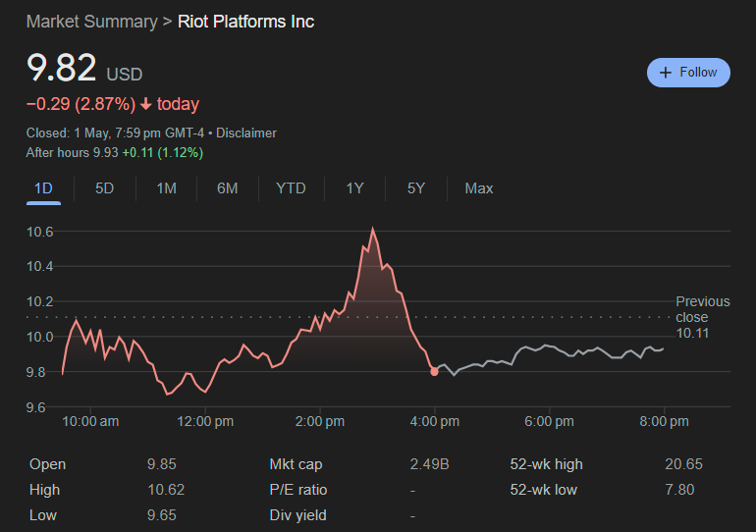Viewport: 756px width, 532px height.
Task: Click the USD currency label
Action: [x=125, y=75]
